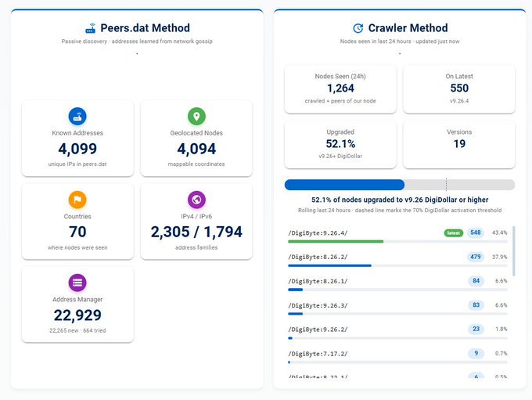Click the Address Manager 22,929 value
Screen dimensions: 532x400
77,315
